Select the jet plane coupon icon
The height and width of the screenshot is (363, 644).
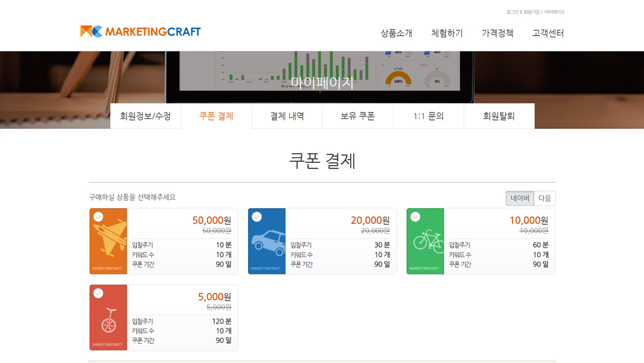(x=110, y=241)
